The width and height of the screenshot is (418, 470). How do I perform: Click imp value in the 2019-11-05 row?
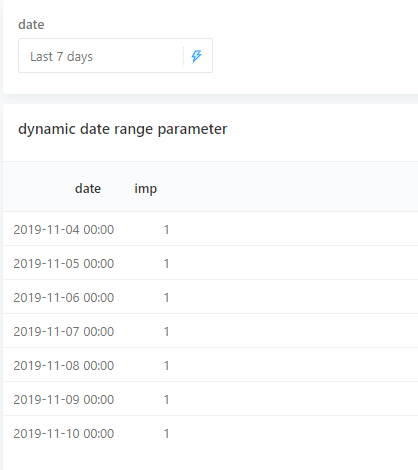pyautogui.click(x=166, y=264)
